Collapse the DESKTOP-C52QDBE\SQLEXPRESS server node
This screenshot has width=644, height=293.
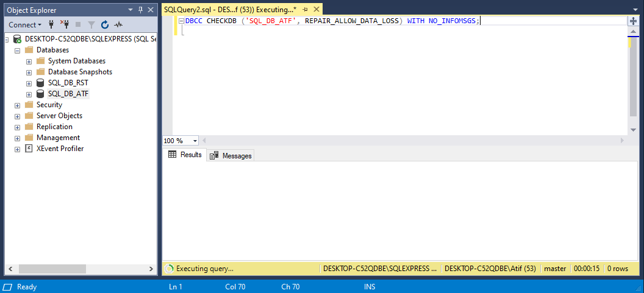7,39
